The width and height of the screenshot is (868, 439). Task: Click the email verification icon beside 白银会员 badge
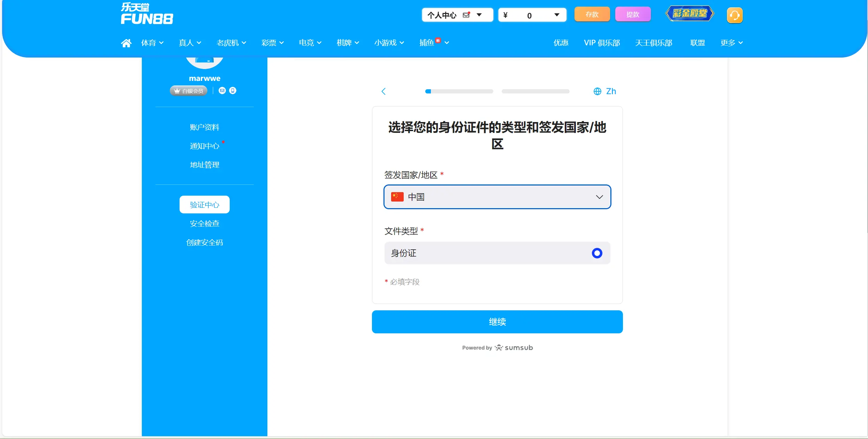[x=222, y=90]
